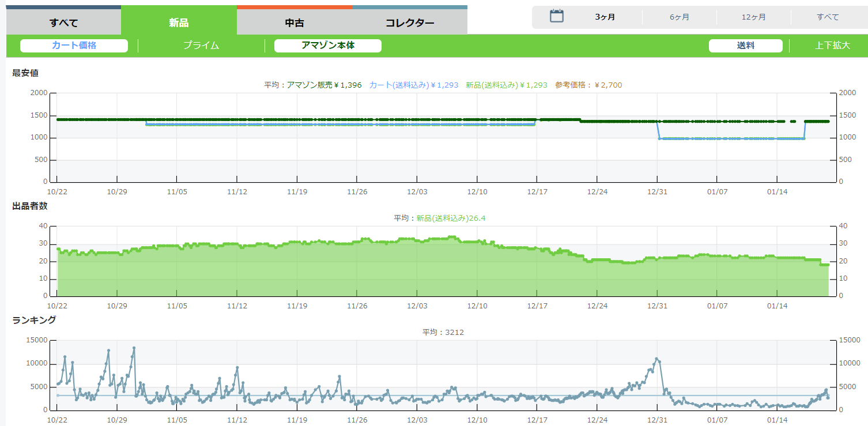The width and height of the screenshot is (868, 426).
Task: Click the 上下拡大 button
Action: click(x=832, y=46)
